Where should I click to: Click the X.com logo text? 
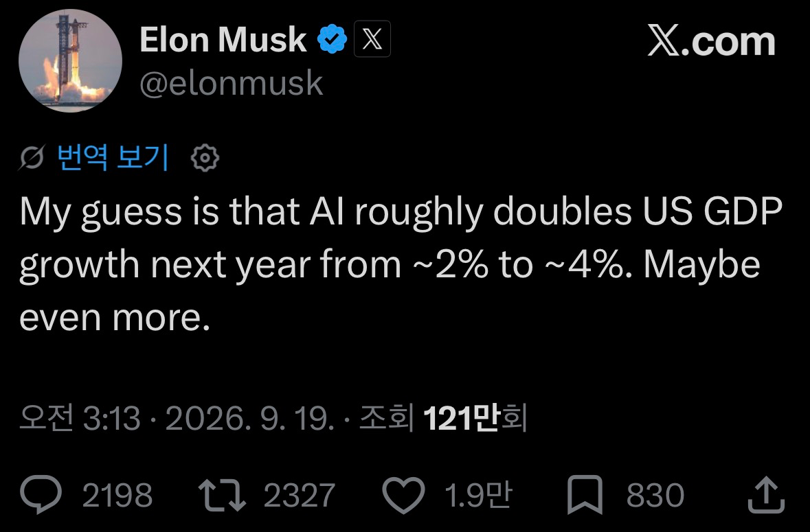[711, 41]
